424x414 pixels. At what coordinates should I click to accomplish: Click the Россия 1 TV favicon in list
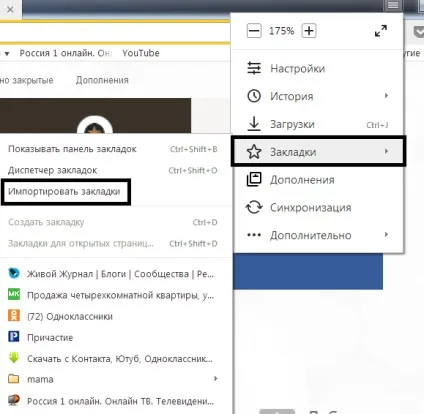[14, 400]
